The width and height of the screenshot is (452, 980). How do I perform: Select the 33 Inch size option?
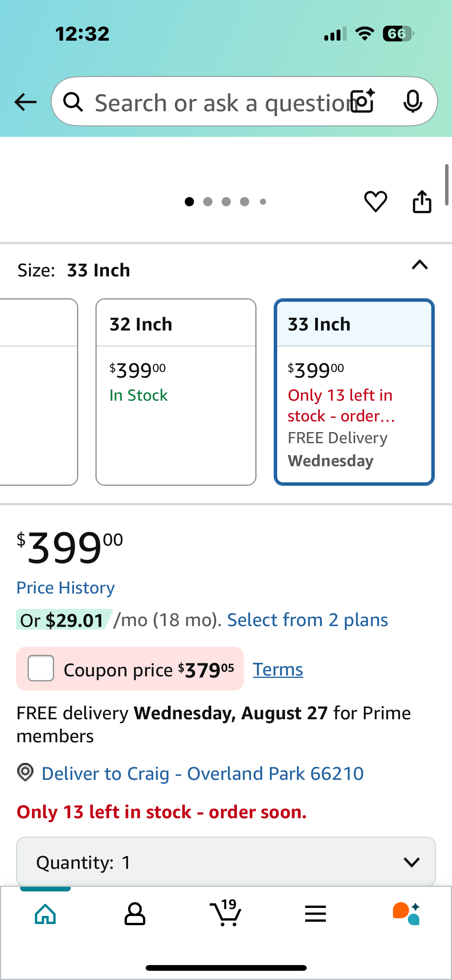pos(354,392)
